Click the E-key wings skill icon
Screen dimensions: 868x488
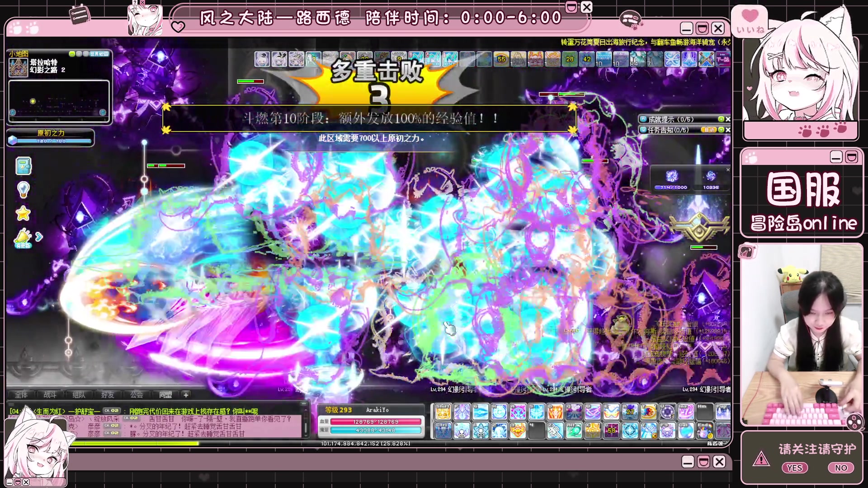click(611, 412)
